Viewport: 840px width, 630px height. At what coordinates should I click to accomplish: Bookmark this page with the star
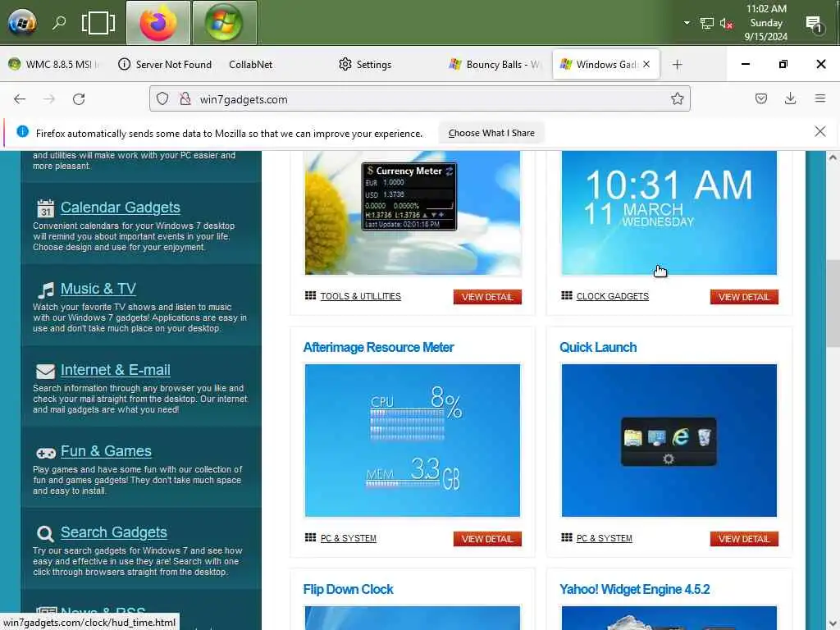pyautogui.click(x=677, y=98)
